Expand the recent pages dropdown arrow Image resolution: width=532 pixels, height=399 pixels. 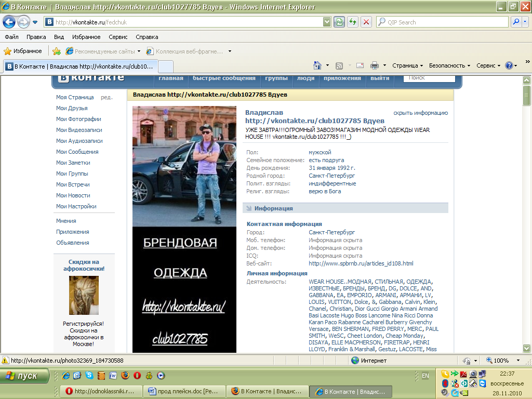point(35,22)
